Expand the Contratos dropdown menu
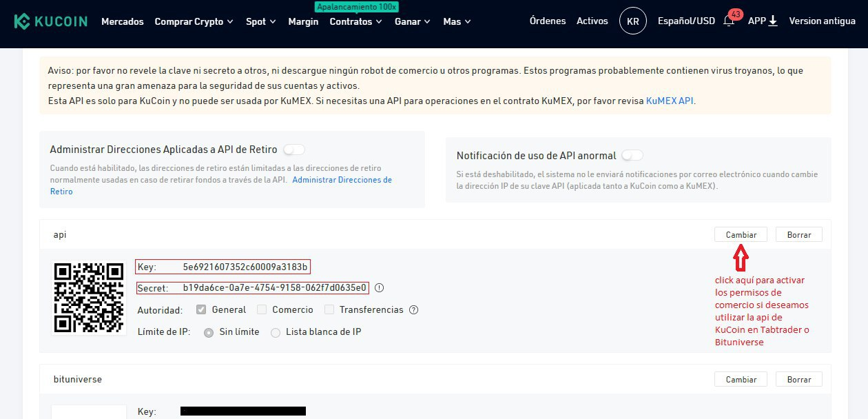Screen dimensions: 868x419 pyautogui.click(x=356, y=21)
